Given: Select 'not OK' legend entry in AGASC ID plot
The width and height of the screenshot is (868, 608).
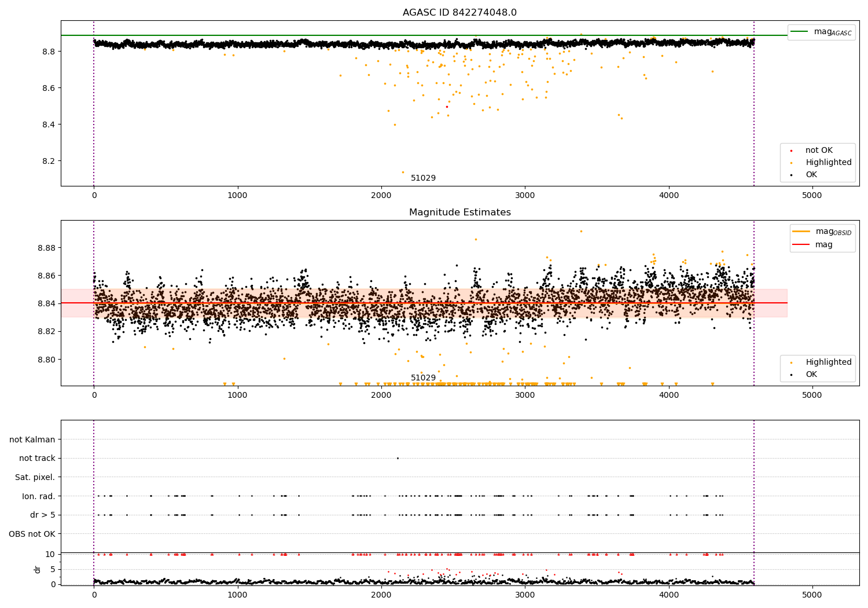Looking at the screenshot, I should click(819, 151).
